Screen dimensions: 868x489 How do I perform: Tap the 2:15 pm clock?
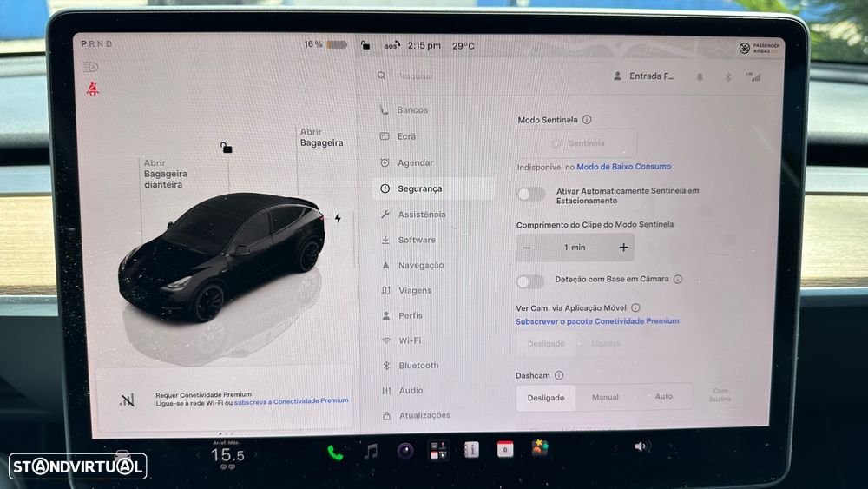(x=424, y=46)
